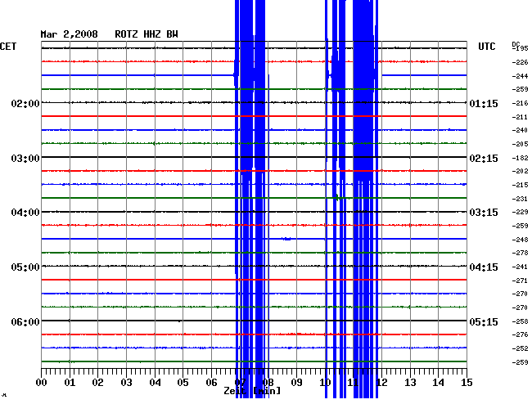The image size is (532, 404).
Task: Click DC offset value "-271"
Action: 520,281
